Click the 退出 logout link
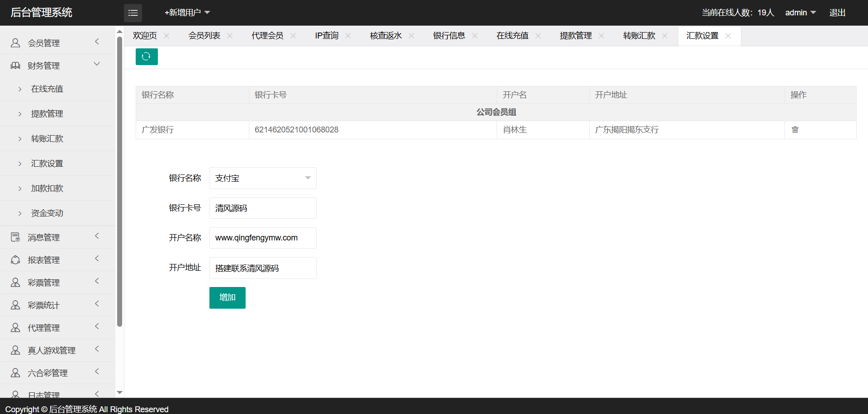This screenshot has height=414, width=868. point(837,13)
